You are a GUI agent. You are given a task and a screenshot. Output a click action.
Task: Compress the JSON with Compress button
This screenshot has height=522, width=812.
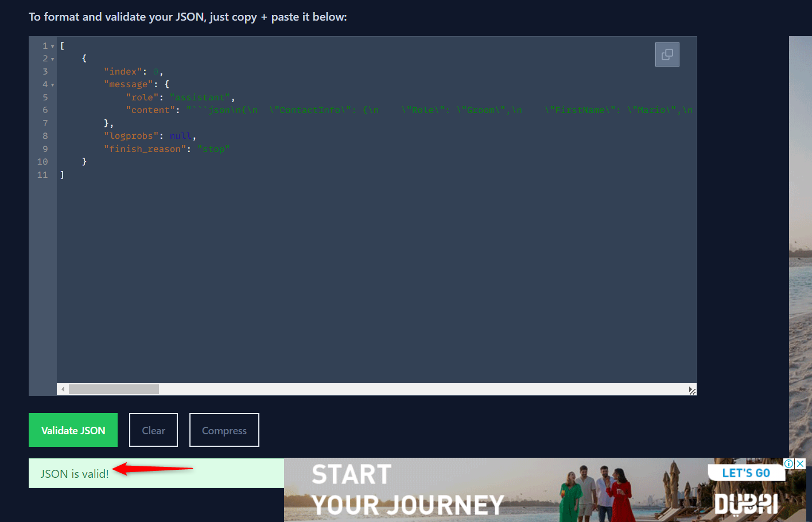224,430
